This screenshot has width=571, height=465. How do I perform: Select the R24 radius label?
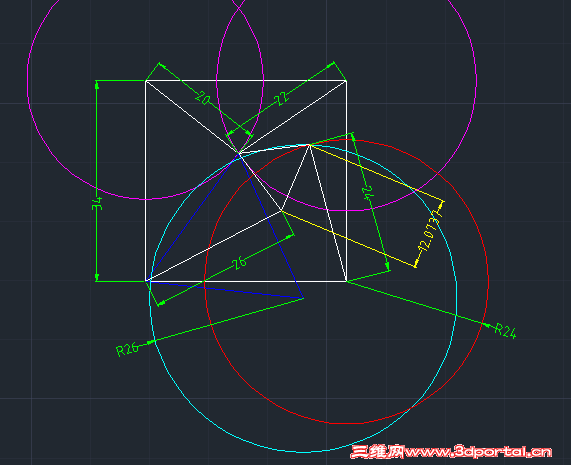point(505,331)
